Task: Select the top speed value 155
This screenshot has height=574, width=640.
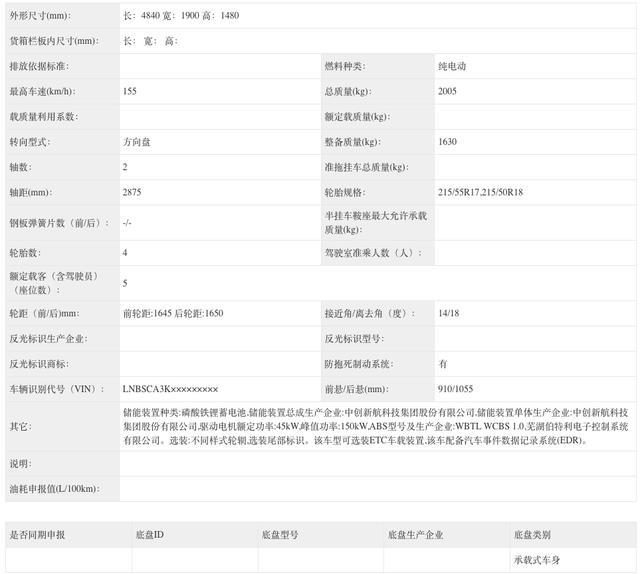Action: pyautogui.click(x=130, y=91)
